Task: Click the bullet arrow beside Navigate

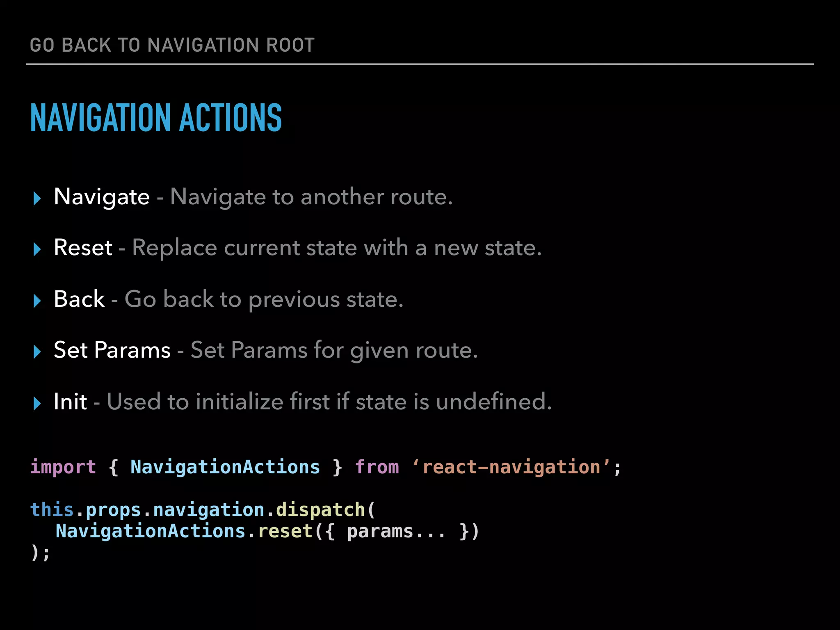Action: [37, 198]
